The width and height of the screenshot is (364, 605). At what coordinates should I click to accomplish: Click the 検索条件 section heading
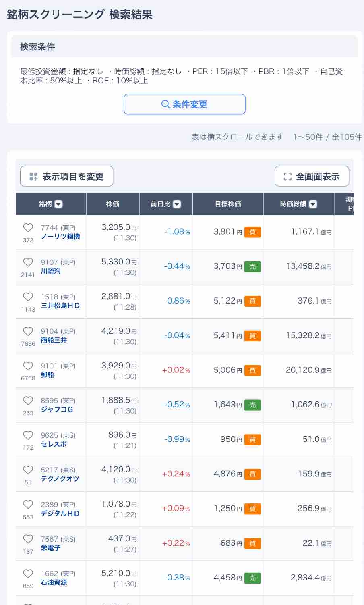click(x=37, y=47)
